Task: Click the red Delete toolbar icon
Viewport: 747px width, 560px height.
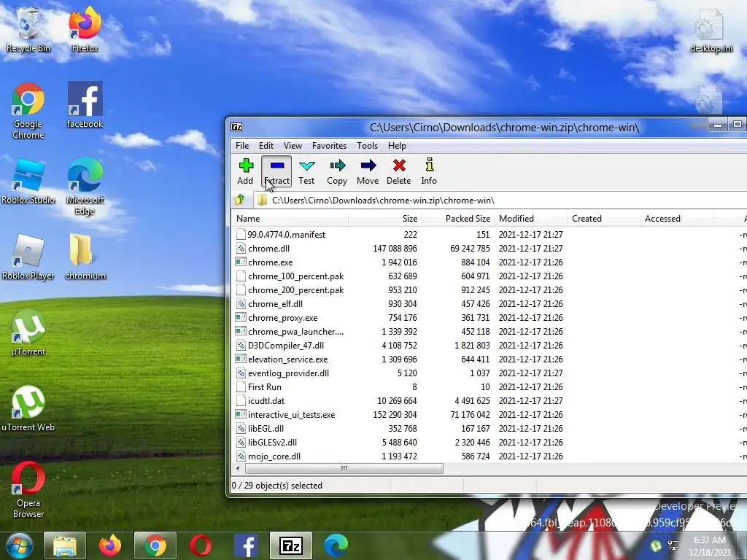Action: [x=399, y=171]
